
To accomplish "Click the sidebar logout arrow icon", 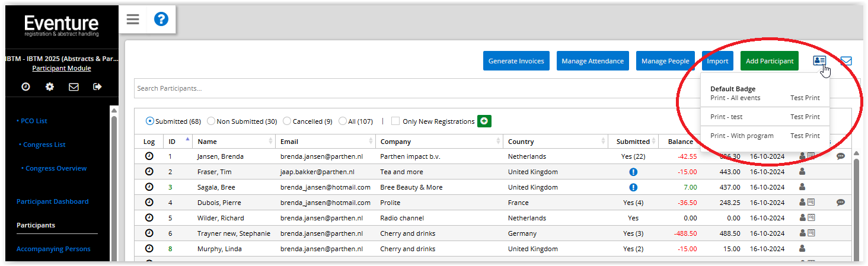I will click(x=98, y=86).
